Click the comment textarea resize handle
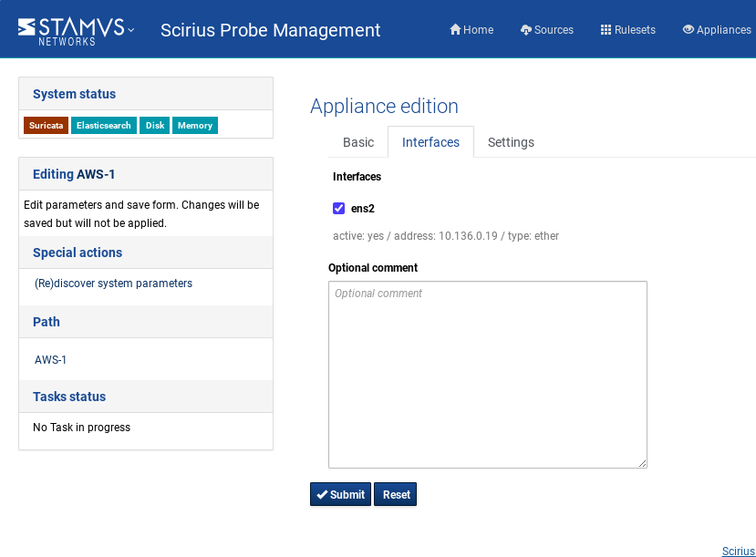The image size is (756, 557). coord(643,463)
